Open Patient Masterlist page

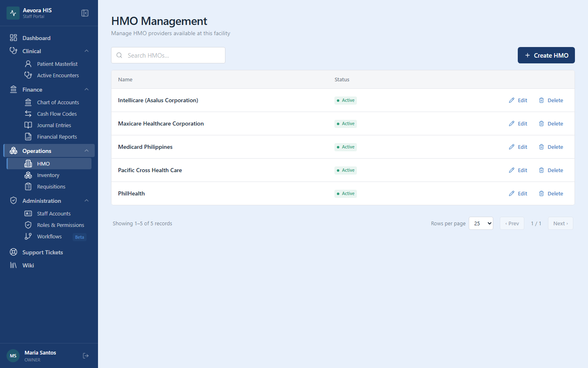pos(49,64)
